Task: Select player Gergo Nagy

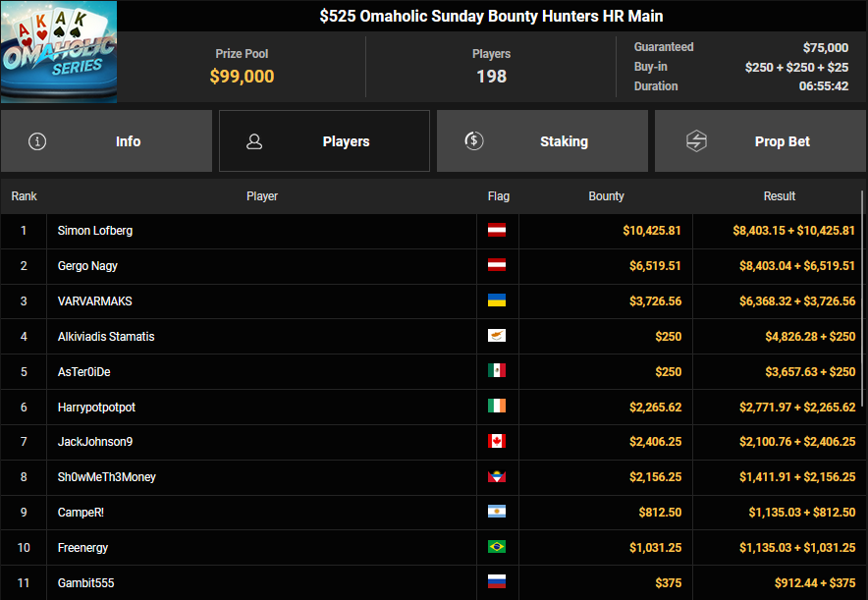Action: [87, 266]
